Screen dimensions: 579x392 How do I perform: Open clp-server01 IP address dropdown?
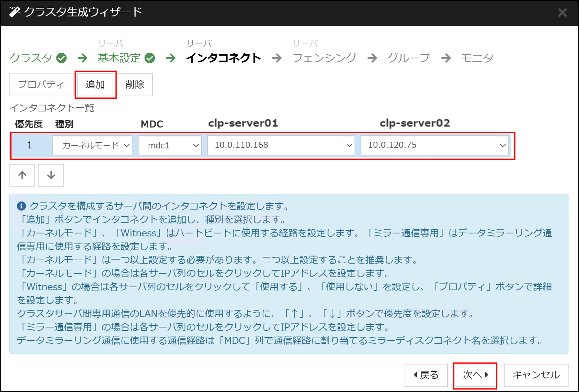pyautogui.click(x=281, y=146)
